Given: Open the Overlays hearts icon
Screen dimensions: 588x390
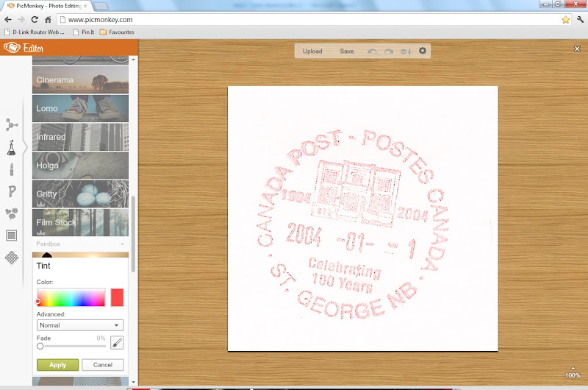Looking at the screenshot, I should click(12, 213).
